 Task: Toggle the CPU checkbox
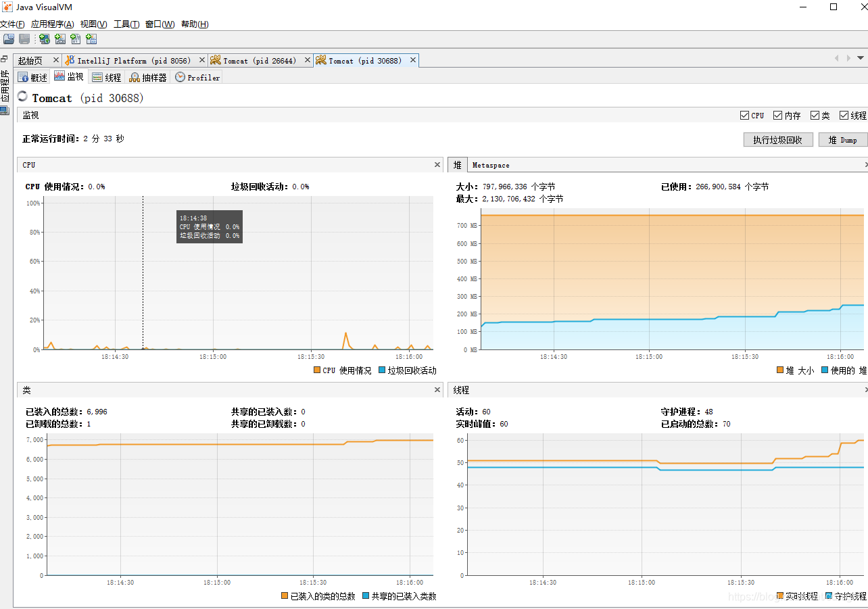pos(744,116)
